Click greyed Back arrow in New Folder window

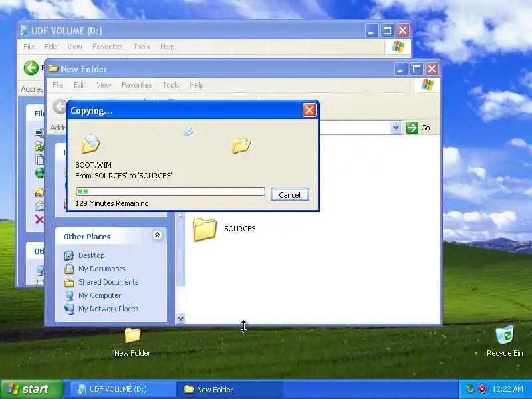[60, 106]
